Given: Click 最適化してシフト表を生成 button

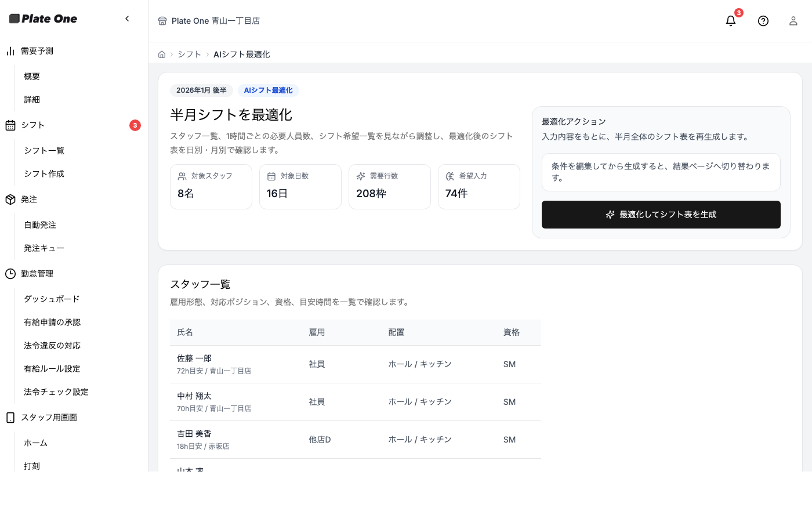Looking at the screenshot, I should [x=661, y=215].
